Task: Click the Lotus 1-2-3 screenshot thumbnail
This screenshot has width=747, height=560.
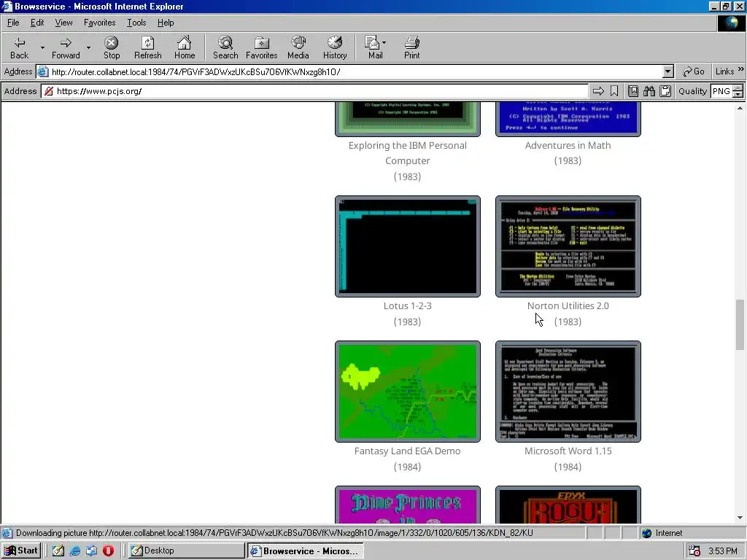Action: coord(408,246)
